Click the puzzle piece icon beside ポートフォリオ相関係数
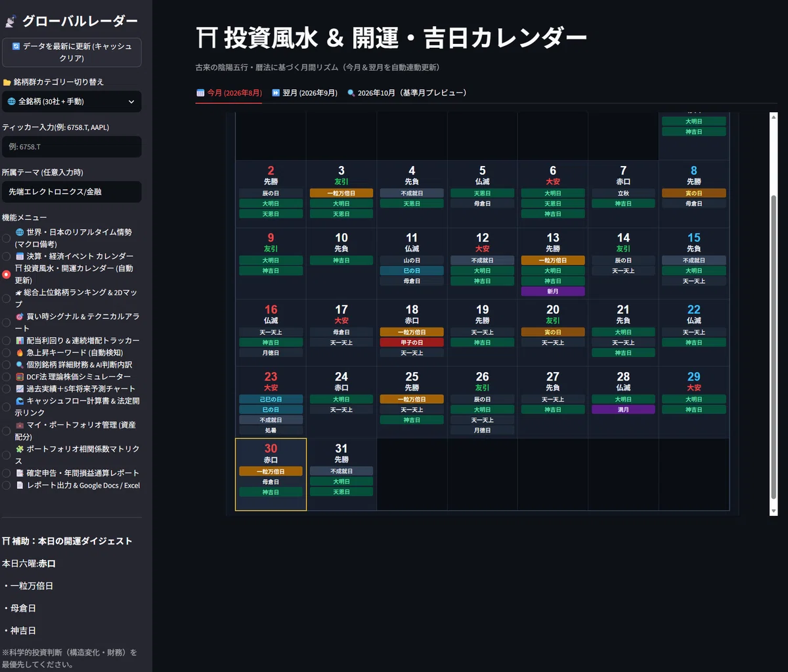 [x=20, y=449]
